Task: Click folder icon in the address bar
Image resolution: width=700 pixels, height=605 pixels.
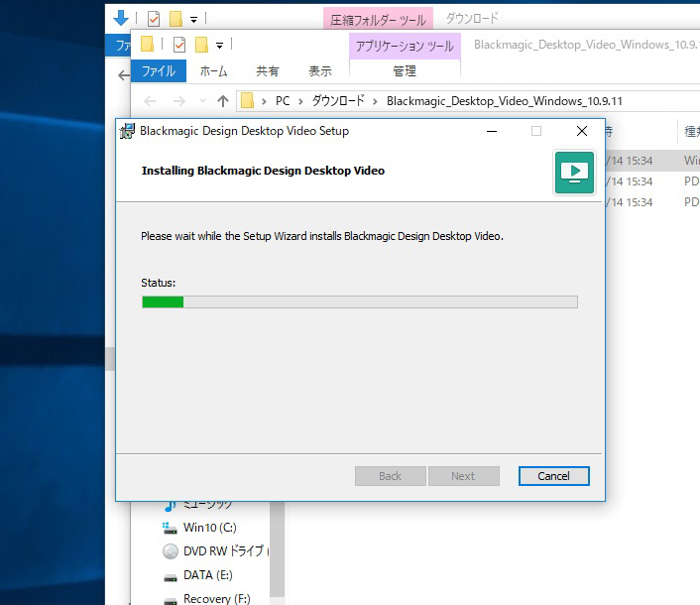Action: coord(247,101)
